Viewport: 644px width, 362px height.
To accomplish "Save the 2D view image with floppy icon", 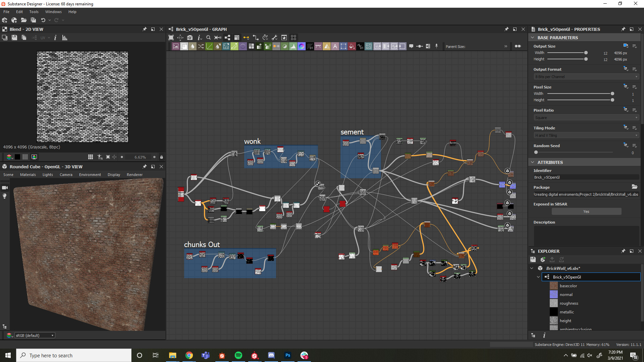I will pos(14,38).
